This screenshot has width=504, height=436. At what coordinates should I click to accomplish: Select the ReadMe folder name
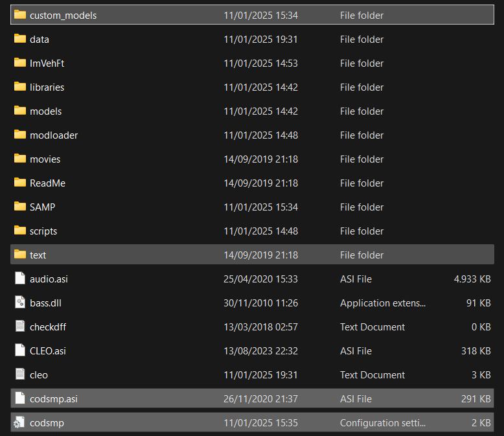tap(47, 183)
